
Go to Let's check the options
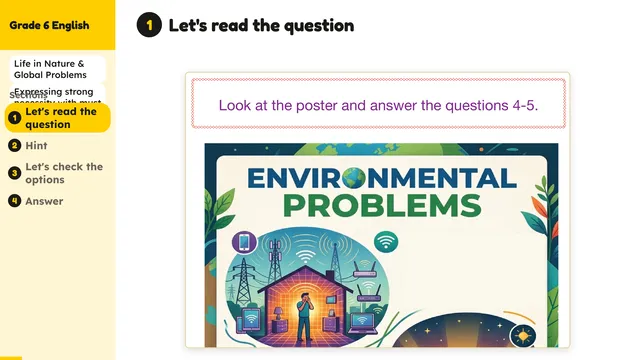(x=64, y=173)
